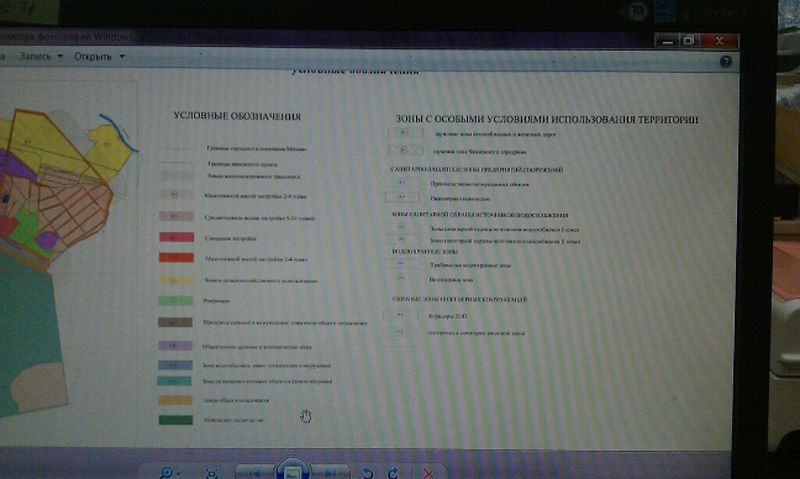The width and height of the screenshot is (800, 479).
Task: Go to the previous photo
Action: [x=255, y=474]
